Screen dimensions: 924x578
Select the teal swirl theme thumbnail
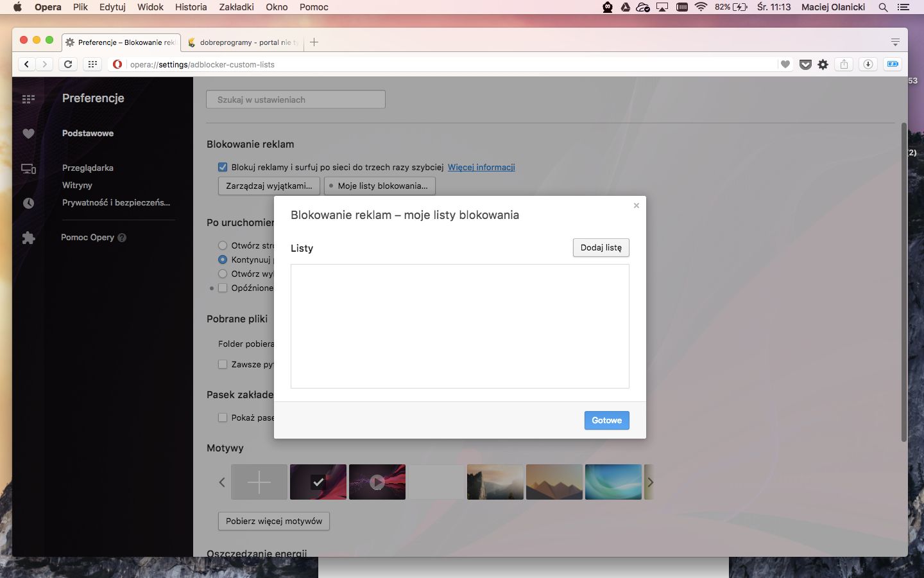tap(613, 482)
